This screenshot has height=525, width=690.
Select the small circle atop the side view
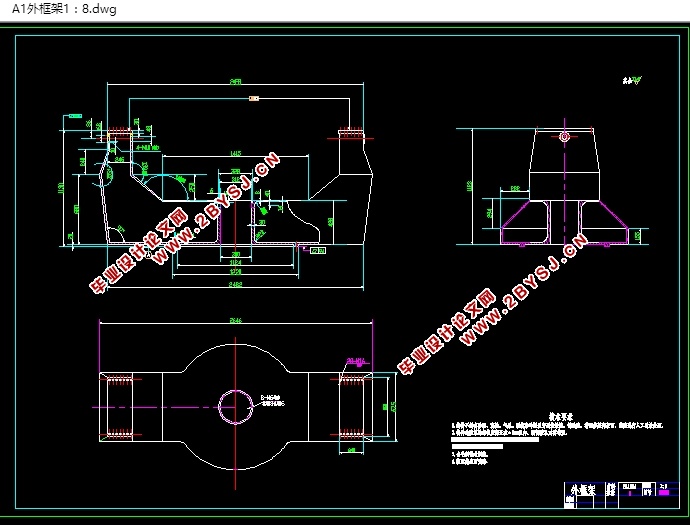(x=565, y=136)
